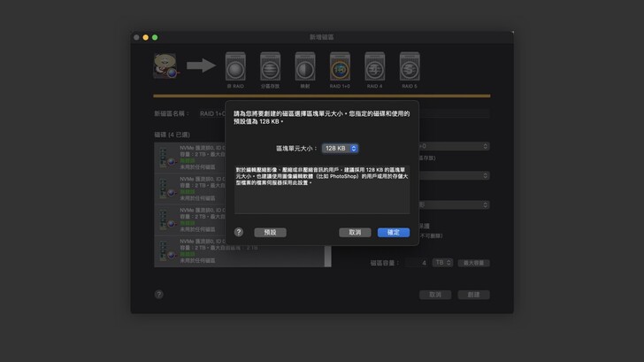The width and height of the screenshot is (644, 362).
Task: Confirm block size with the 確定 button
Action: click(x=394, y=233)
